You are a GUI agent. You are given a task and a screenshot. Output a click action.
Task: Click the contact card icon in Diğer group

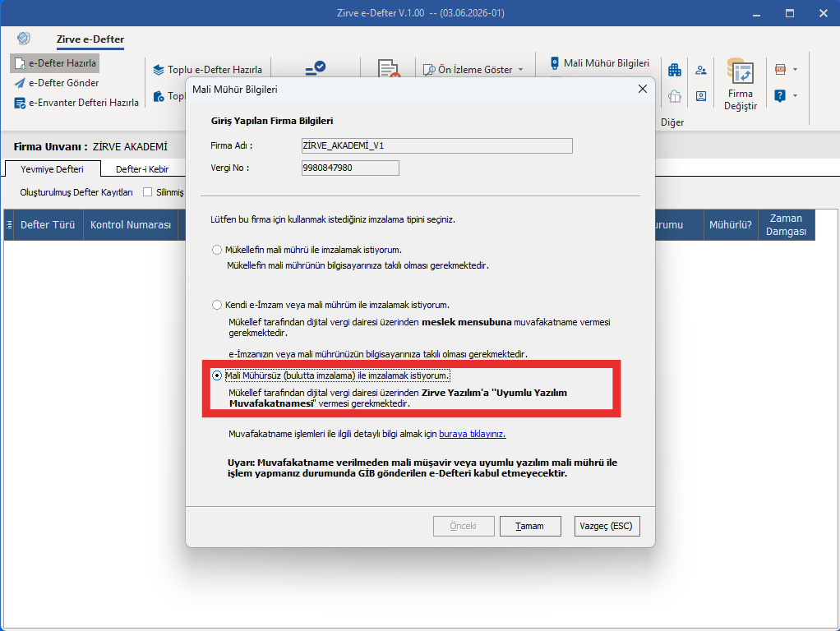click(x=701, y=96)
